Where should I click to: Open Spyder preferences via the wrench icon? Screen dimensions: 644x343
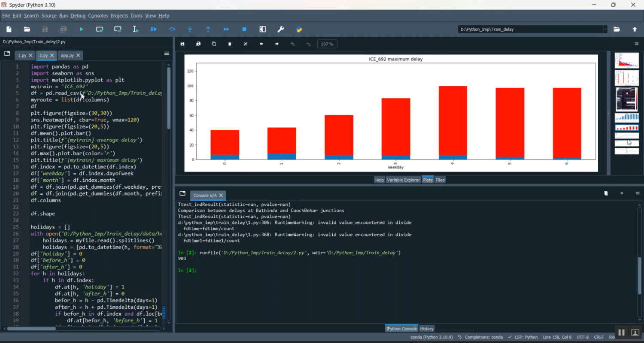pos(281,29)
